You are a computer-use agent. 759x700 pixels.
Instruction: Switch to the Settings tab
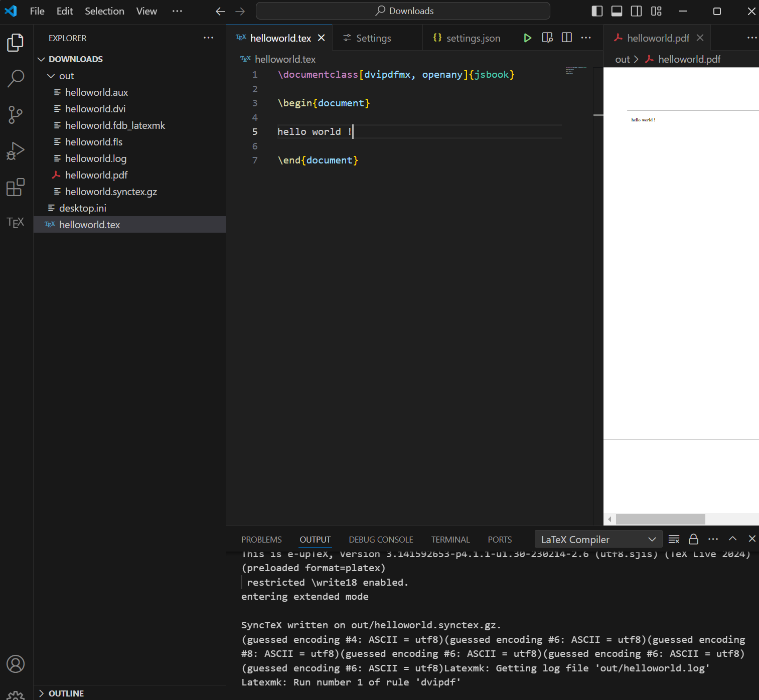point(373,38)
